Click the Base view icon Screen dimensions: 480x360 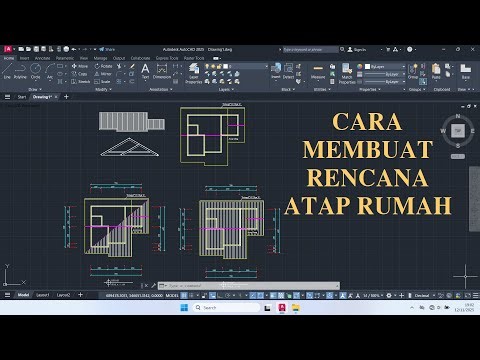(x=466, y=71)
